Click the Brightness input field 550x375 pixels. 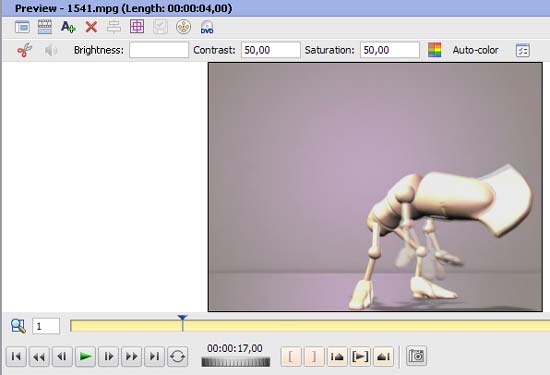click(x=159, y=50)
